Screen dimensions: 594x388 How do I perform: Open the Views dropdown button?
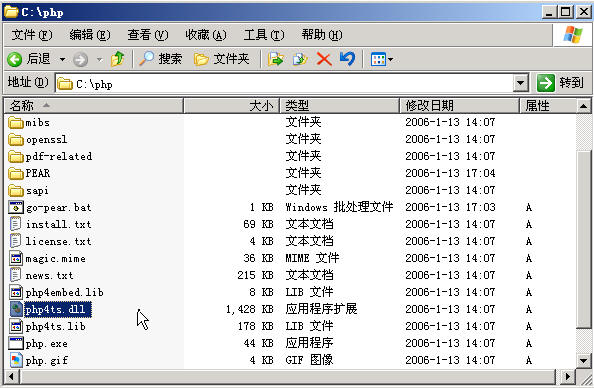[x=381, y=59]
